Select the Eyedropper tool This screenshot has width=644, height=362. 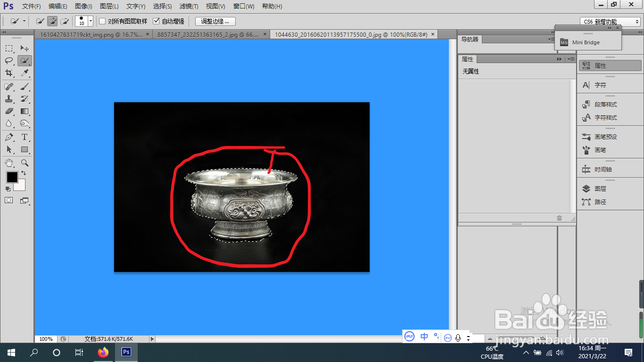coord(25,73)
